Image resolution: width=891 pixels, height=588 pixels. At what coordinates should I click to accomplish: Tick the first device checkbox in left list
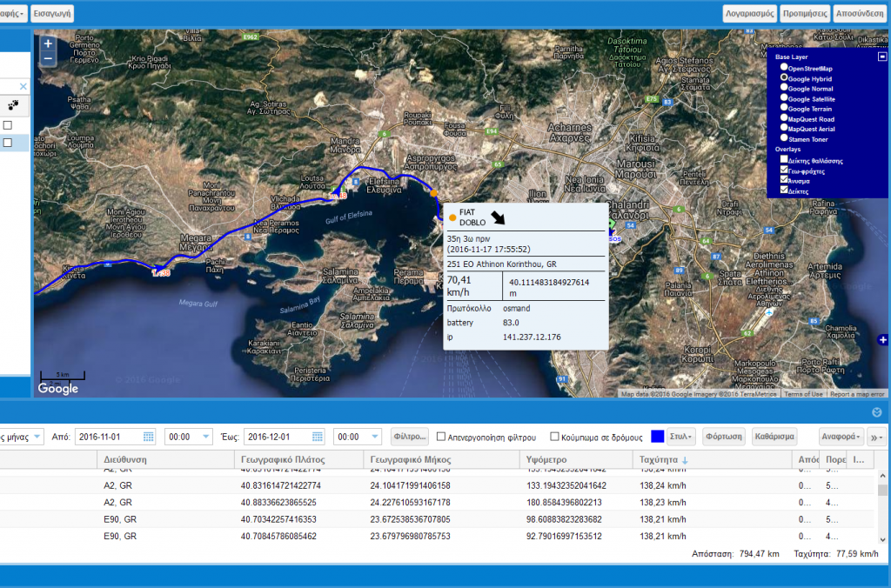pyautogui.click(x=7, y=125)
